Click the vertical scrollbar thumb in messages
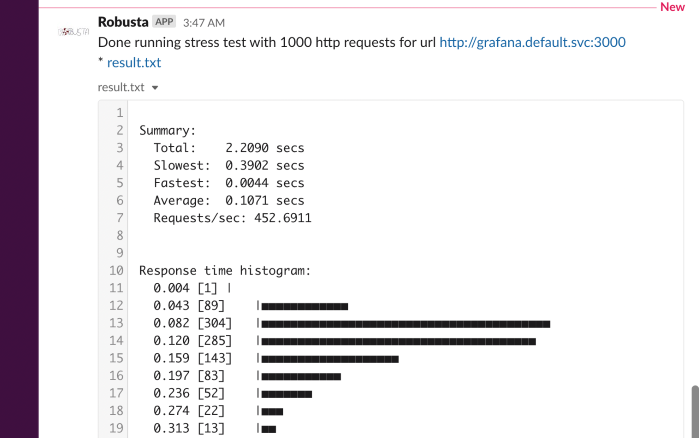 tap(695, 411)
